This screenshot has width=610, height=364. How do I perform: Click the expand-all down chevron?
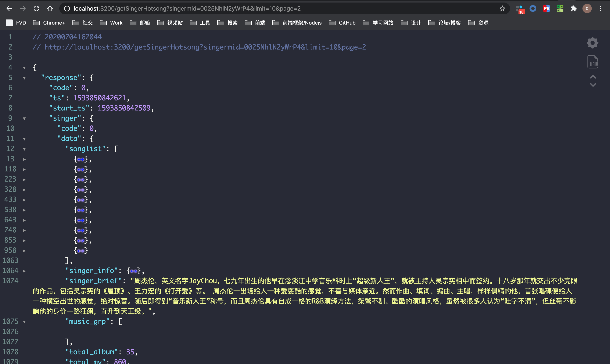point(593,85)
